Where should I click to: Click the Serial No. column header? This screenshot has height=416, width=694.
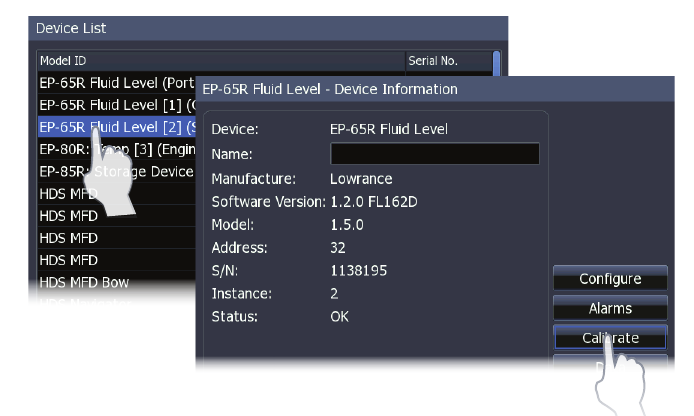click(x=449, y=60)
